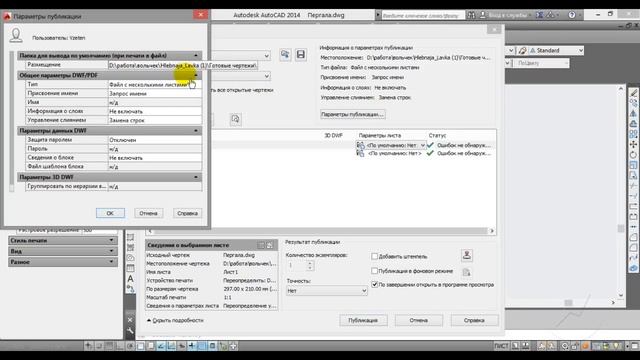Collapse Параметры 3D DWF section
Image resolution: width=640 pixels, height=360 pixels.
pyautogui.click(x=196, y=177)
